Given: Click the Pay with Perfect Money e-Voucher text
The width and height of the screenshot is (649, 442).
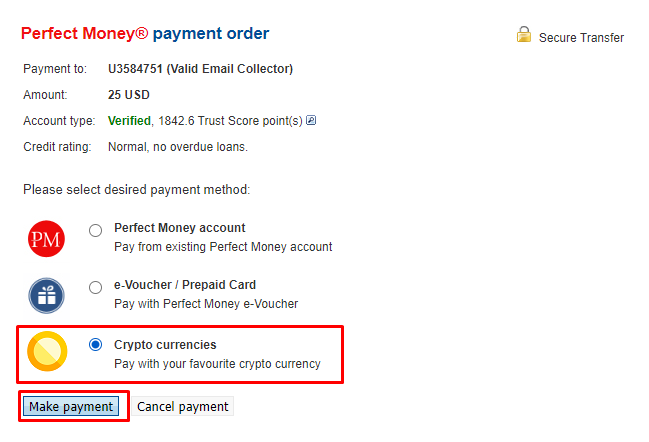Looking at the screenshot, I should coord(206,304).
